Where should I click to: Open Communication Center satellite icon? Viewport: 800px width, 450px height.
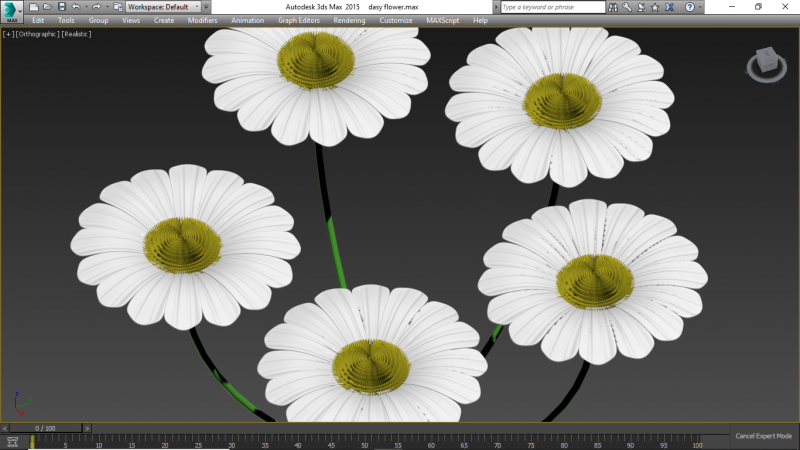tap(641, 7)
